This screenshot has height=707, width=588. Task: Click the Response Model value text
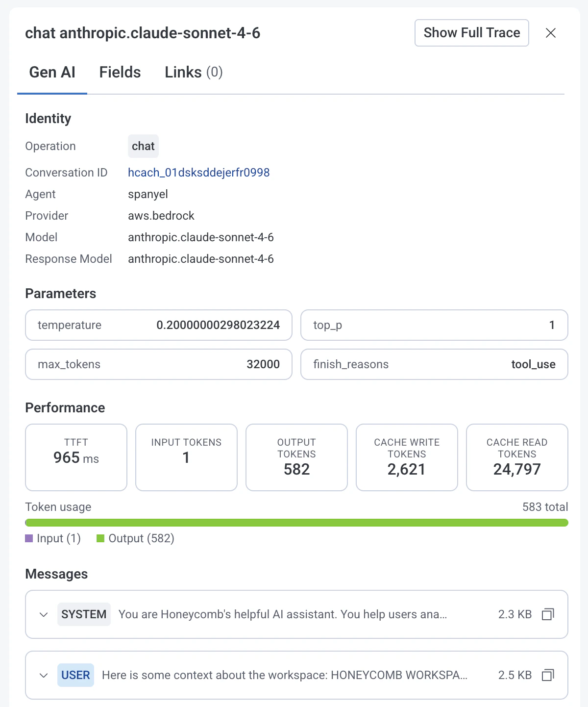click(201, 259)
